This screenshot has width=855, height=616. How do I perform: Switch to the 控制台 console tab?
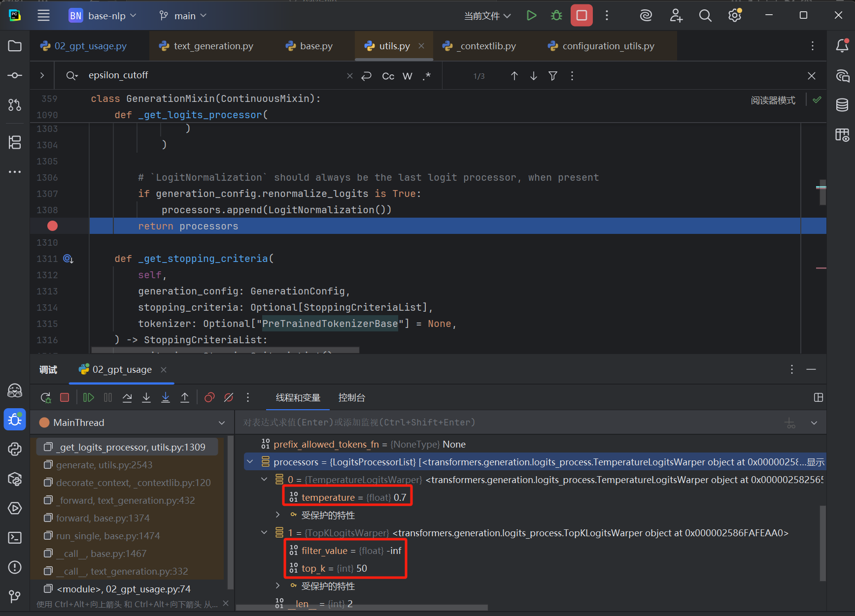point(351,397)
